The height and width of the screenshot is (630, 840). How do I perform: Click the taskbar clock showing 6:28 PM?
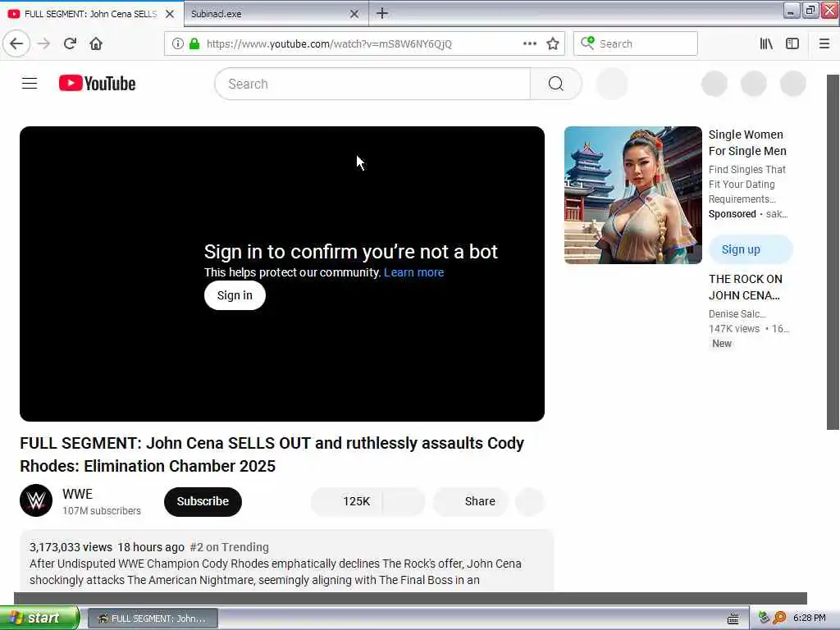point(809,618)
